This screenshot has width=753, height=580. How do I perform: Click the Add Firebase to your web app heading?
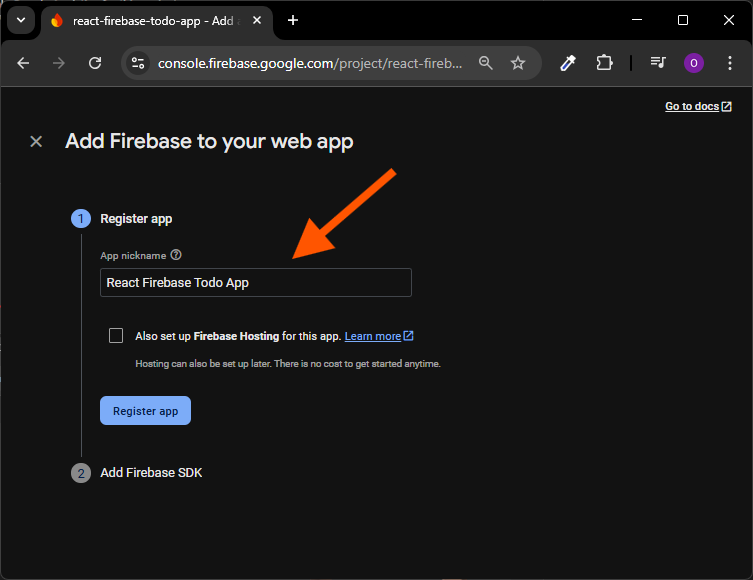click(209, 142)
